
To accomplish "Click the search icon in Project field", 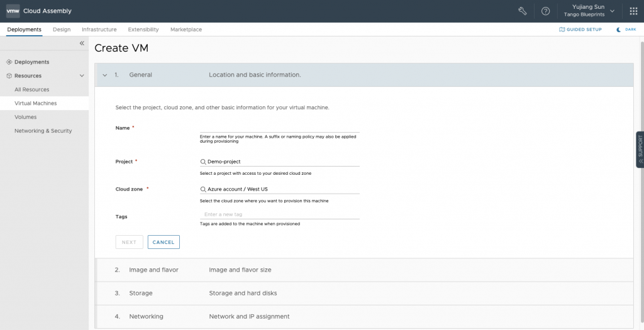I will 203,162.
